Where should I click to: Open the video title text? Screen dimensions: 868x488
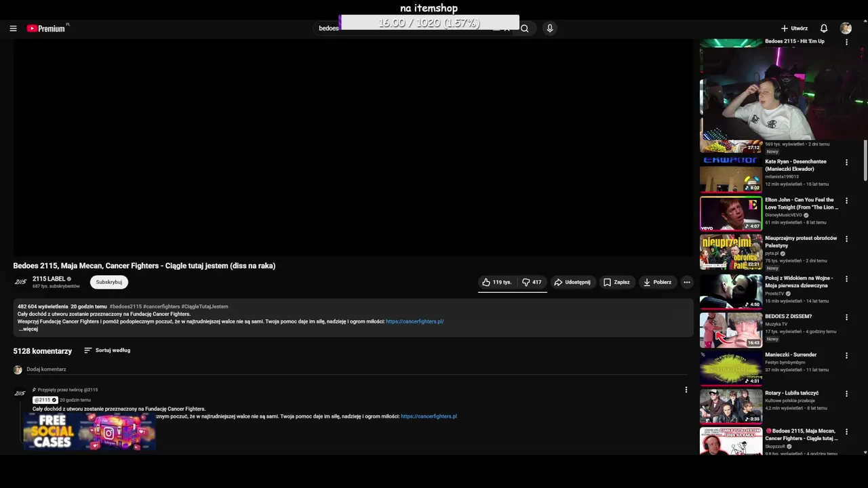[x=144, y=266]
